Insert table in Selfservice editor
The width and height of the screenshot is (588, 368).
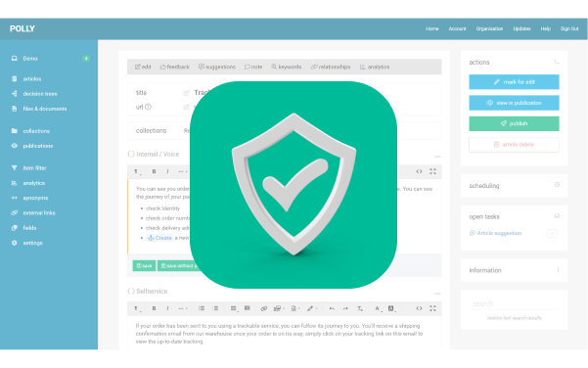pyautogui.click(x=248, y=308)
